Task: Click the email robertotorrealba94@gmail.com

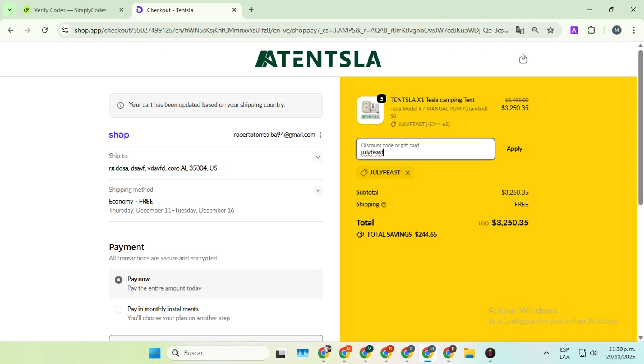Action: [274, 135]
